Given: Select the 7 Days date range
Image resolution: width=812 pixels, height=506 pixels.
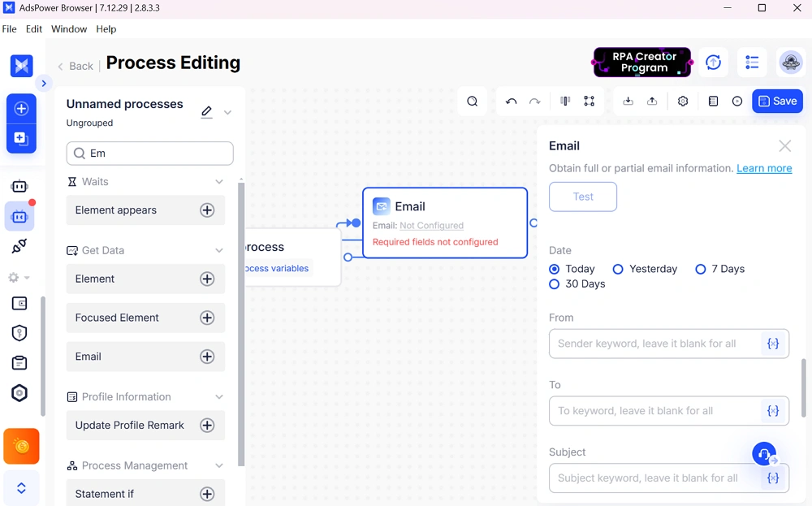Looking at the screenshot, I should 700,269.
